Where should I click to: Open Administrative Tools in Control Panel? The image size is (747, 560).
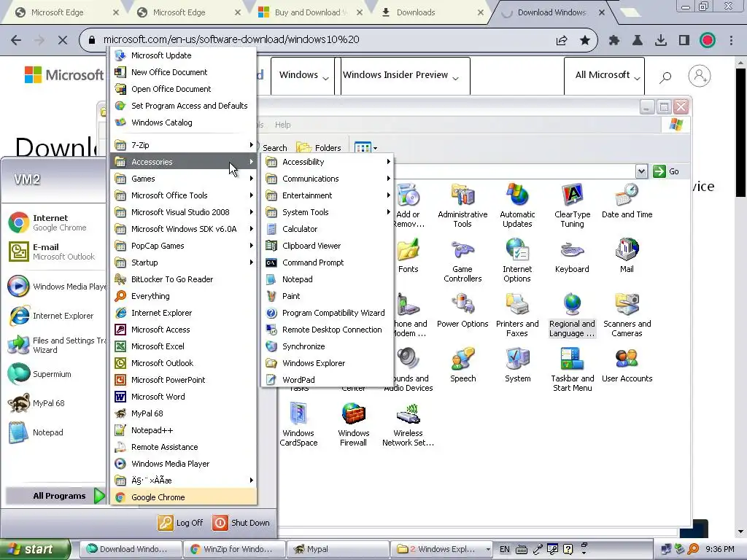(x=462, y=206)
